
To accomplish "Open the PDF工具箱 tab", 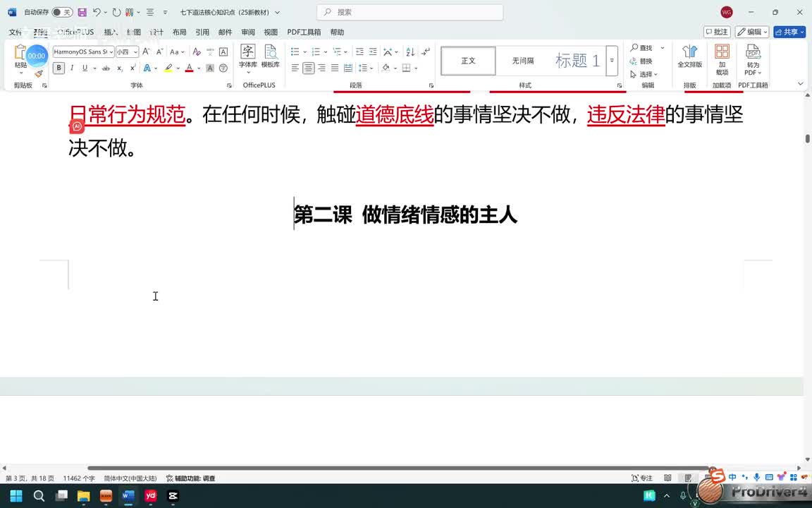I will pos(304,32).
